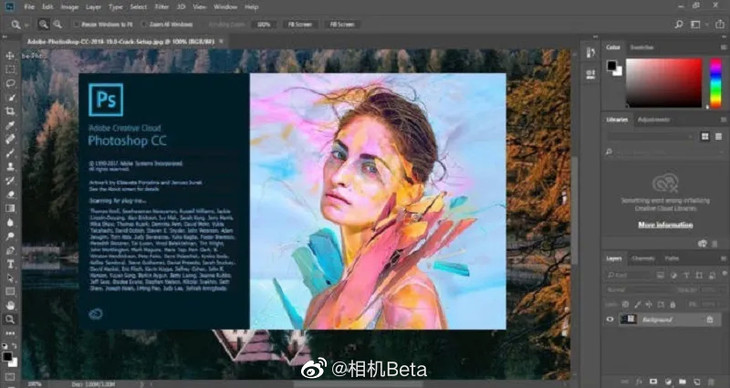Viewport: 730px width, 388px height.
Task: Select the Move tool
Action: pos(10,55)
